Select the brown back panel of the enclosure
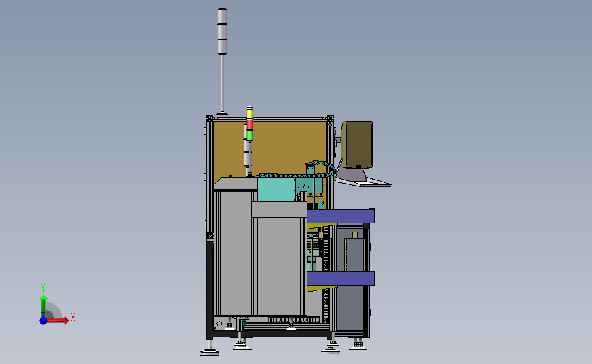592x364 pixels. click(x=270, y=149)
